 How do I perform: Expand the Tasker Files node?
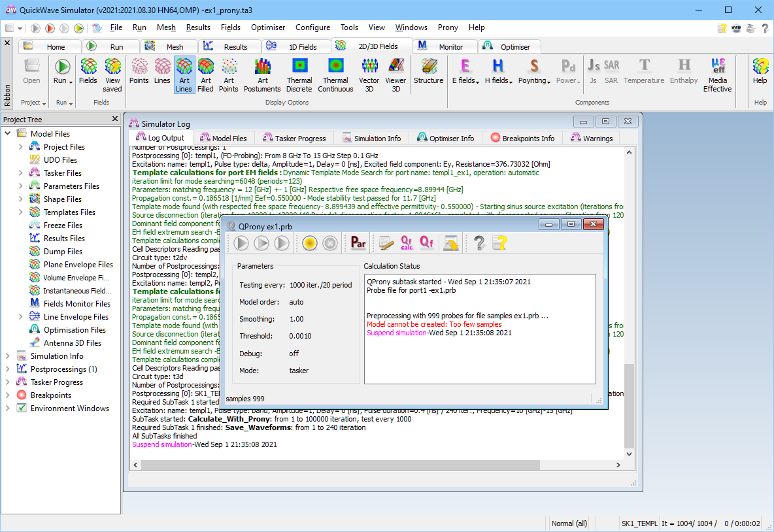21,173
